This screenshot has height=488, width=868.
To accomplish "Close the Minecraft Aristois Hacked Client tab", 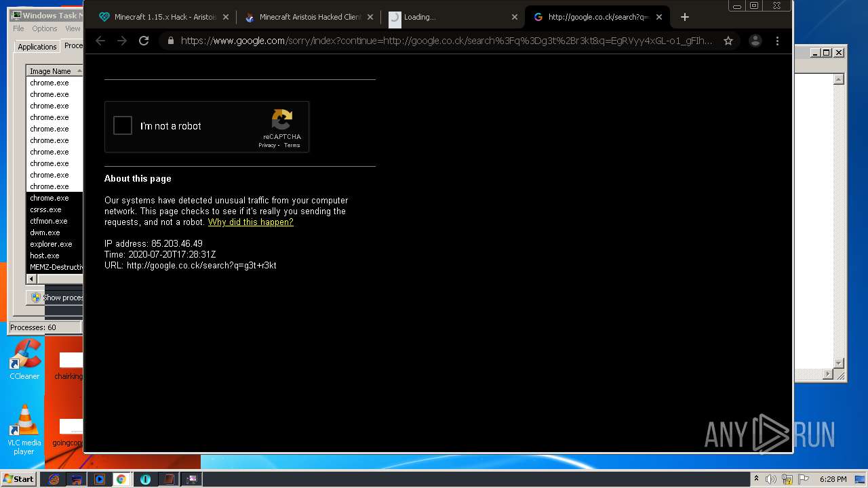I will pyautogui.click(x=370, y=17).
